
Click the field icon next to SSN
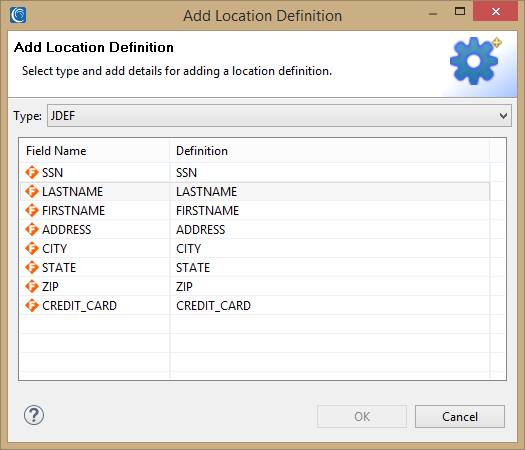(x=32, y=172)
